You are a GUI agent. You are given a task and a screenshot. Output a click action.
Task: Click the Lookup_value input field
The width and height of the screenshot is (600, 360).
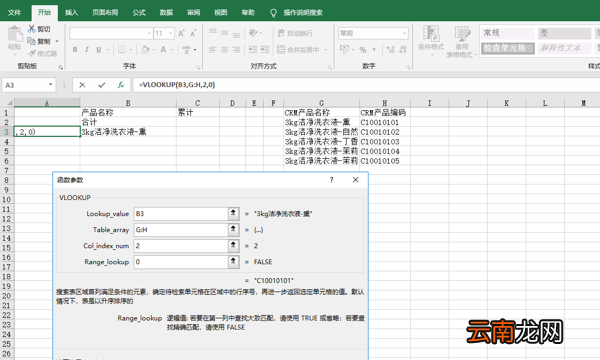tap(181, 214)
